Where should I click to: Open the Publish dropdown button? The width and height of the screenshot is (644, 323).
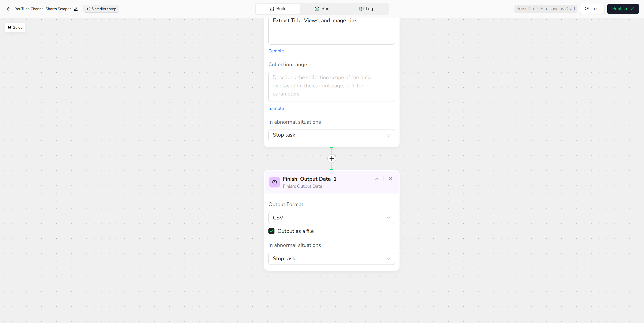point(623,9)
